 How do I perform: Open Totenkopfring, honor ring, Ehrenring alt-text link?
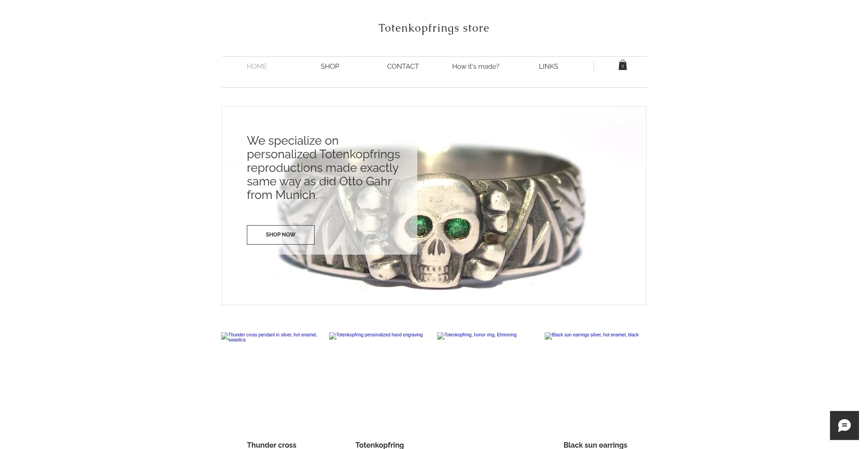tap(480, 335)
